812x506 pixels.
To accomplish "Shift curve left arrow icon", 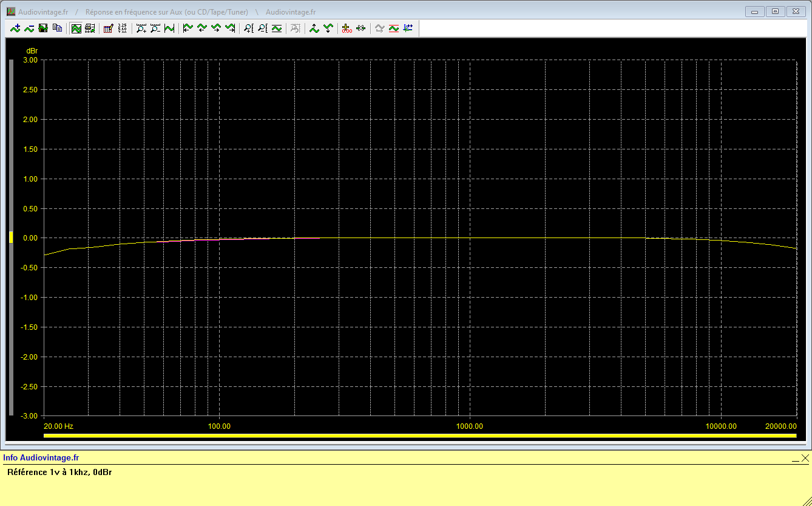I will (x=201, y=28).
